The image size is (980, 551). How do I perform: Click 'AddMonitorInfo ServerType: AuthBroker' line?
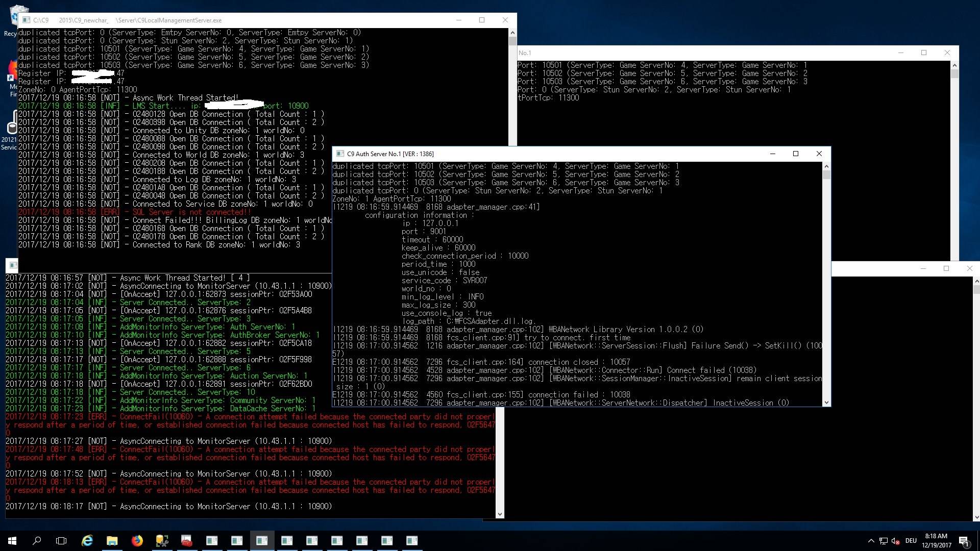point(163,335)
